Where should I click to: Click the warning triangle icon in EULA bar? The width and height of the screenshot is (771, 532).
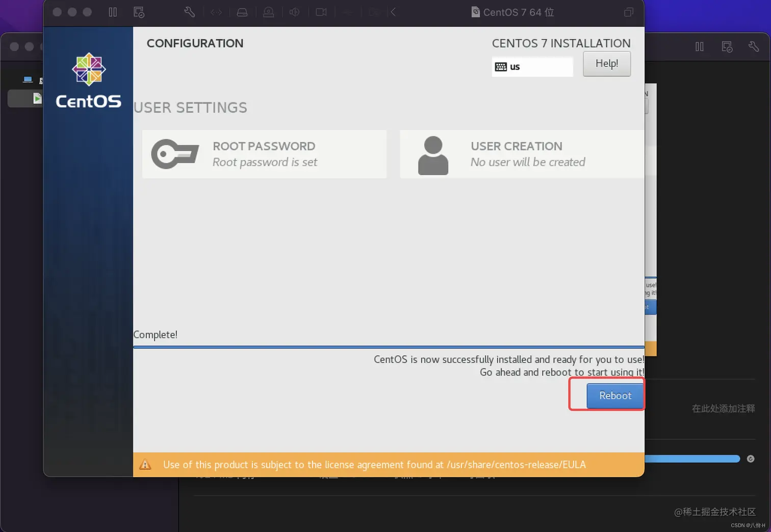point(145,465)
